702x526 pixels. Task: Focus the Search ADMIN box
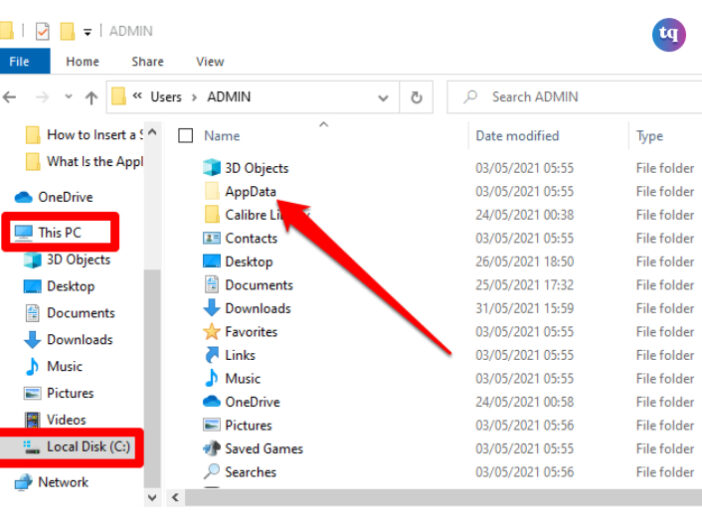[575, 97]
